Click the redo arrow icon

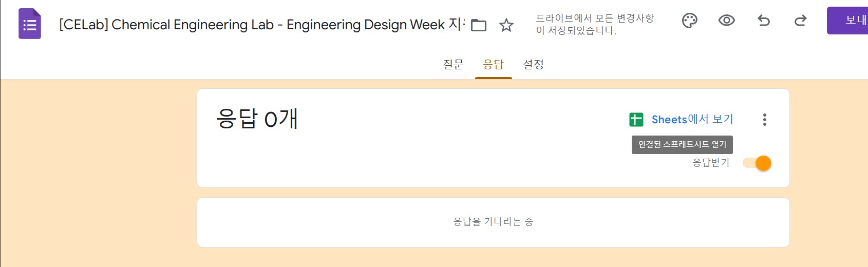coord(800,21)
